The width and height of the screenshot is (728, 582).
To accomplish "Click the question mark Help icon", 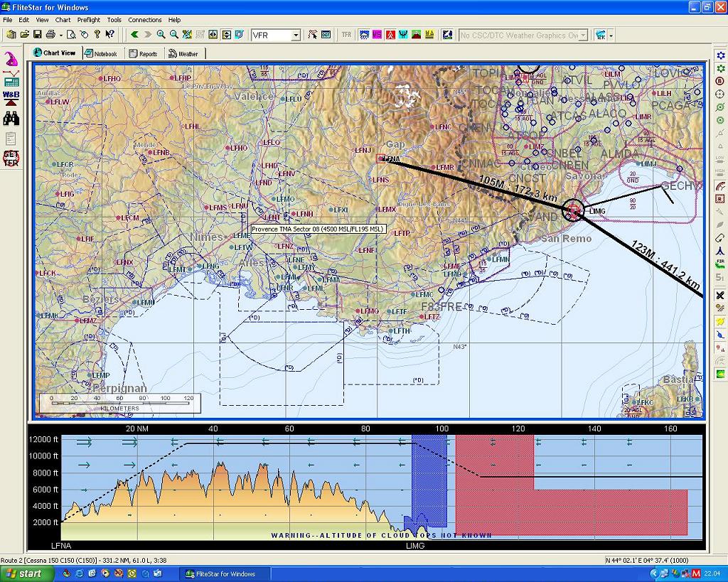I will point(97,35).
